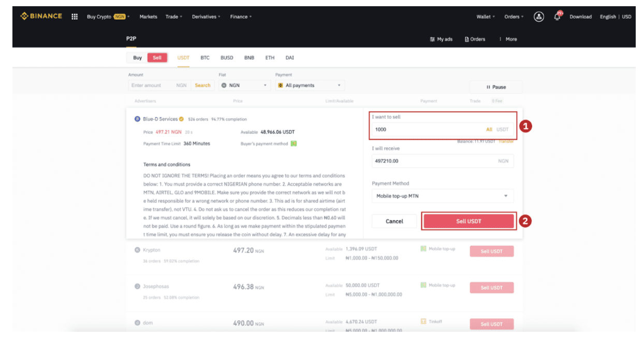The height and width of the screenshot is (339, 644).
Task: Click the buyer's payment method green icon
Action: 294,144
